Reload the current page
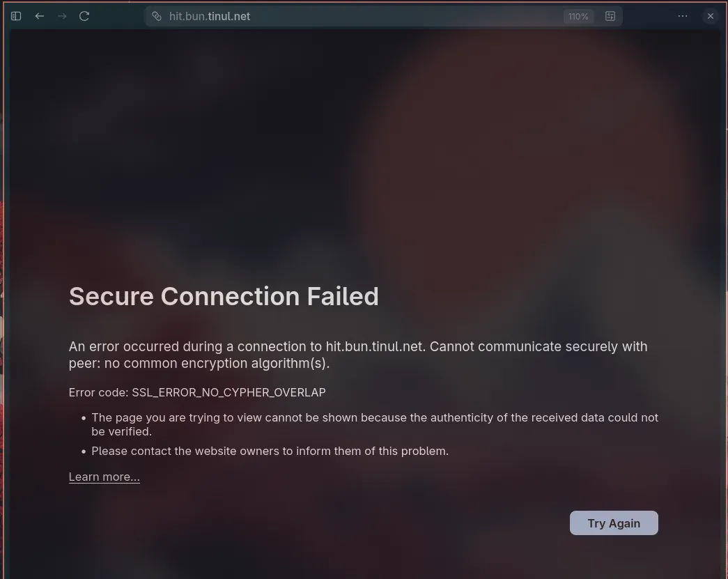 click(84, 16)
